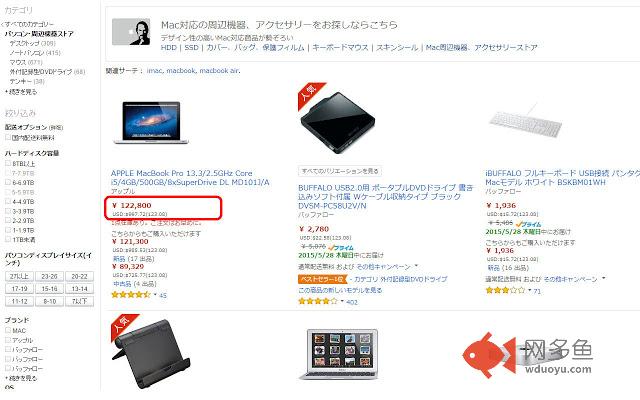
Task: Click the MacBook Pro product image
Action: [151, 122]
